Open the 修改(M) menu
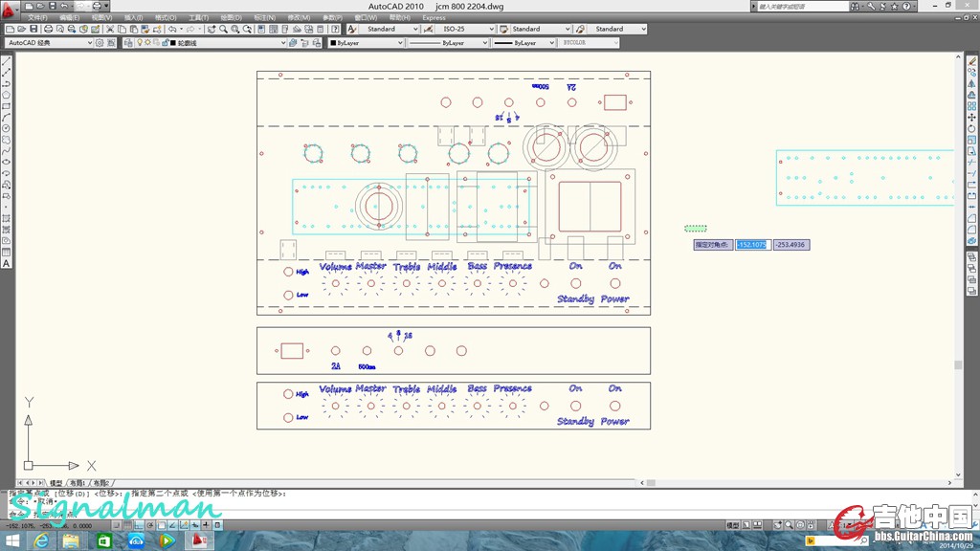 (299, 17)
